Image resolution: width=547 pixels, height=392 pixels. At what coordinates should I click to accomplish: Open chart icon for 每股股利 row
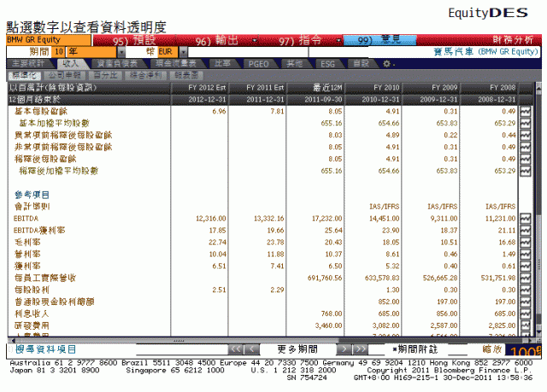point(526,290)
